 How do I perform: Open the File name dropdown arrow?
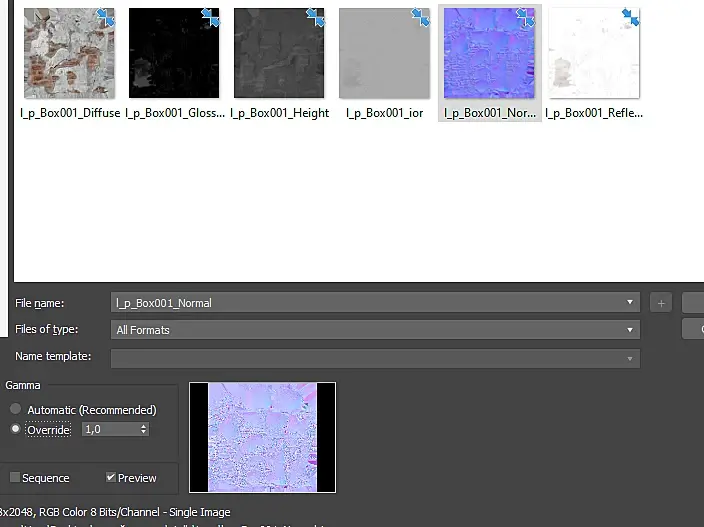click(630, 303)
